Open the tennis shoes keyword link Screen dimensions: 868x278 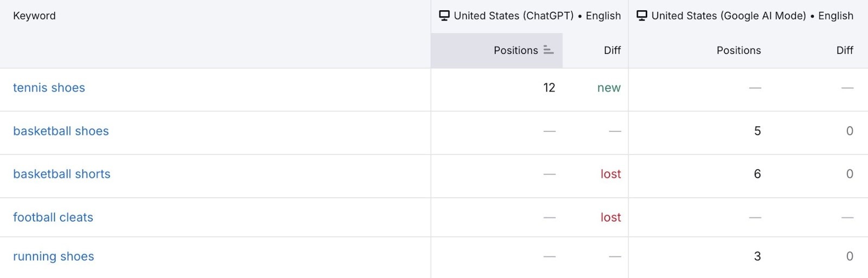click(49, 88)
